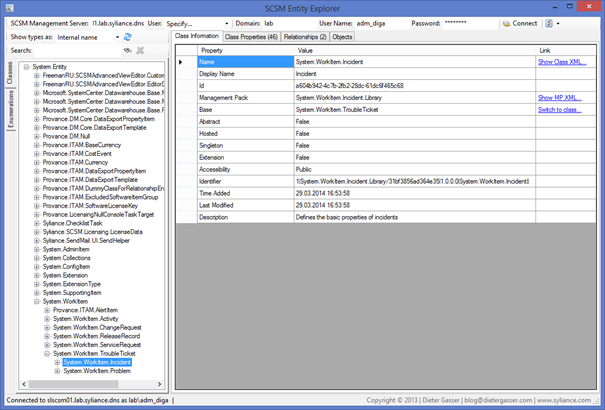The height and width of the screenshot is (410, 605).
Task: Switch to the Enumerations side tab
Action: (x=10, y=112)
